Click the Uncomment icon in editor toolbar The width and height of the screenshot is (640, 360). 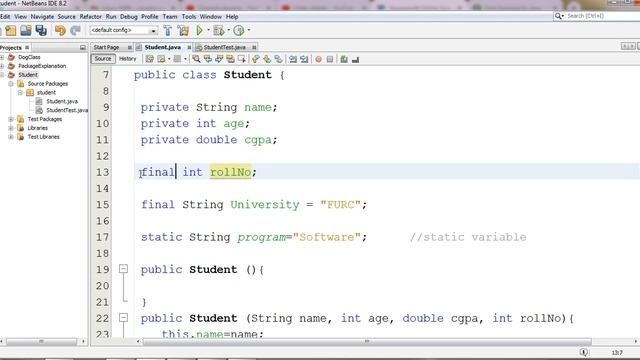[356, 59]
